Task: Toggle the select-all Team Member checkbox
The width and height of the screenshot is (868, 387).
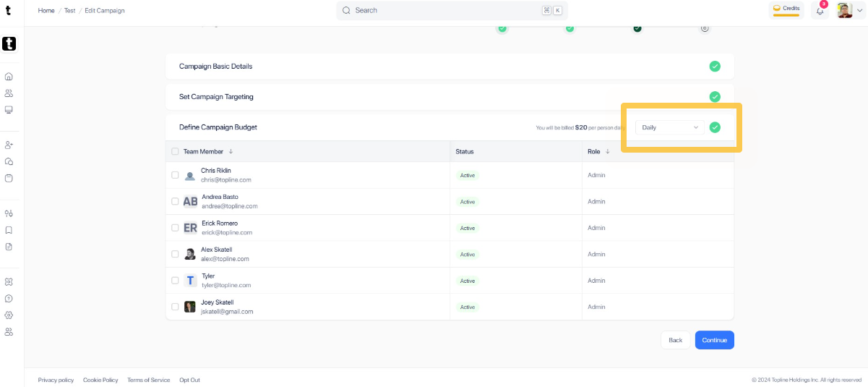Action: coord(175,151)
